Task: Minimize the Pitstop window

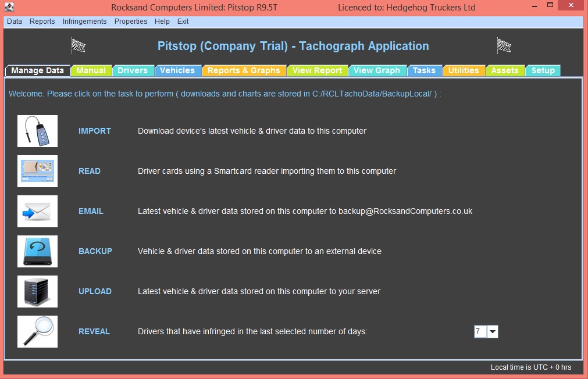Action: click(x=534, y=6)
